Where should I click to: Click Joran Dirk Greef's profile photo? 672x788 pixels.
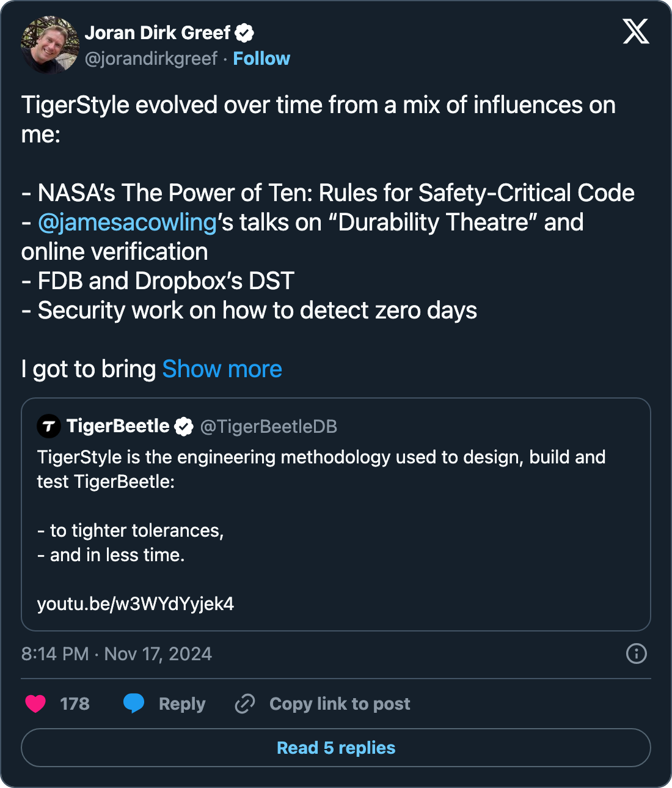(49, 45)
